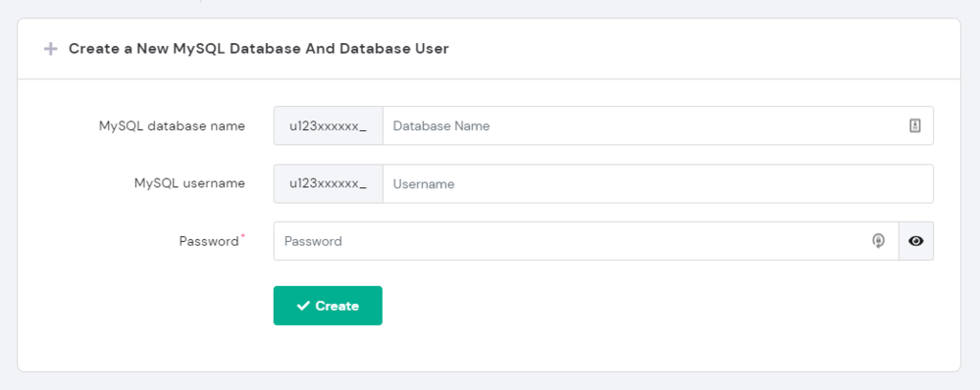Click the checkmark icon on Create button
Screen dimensions: 980x390
point(303,306)
